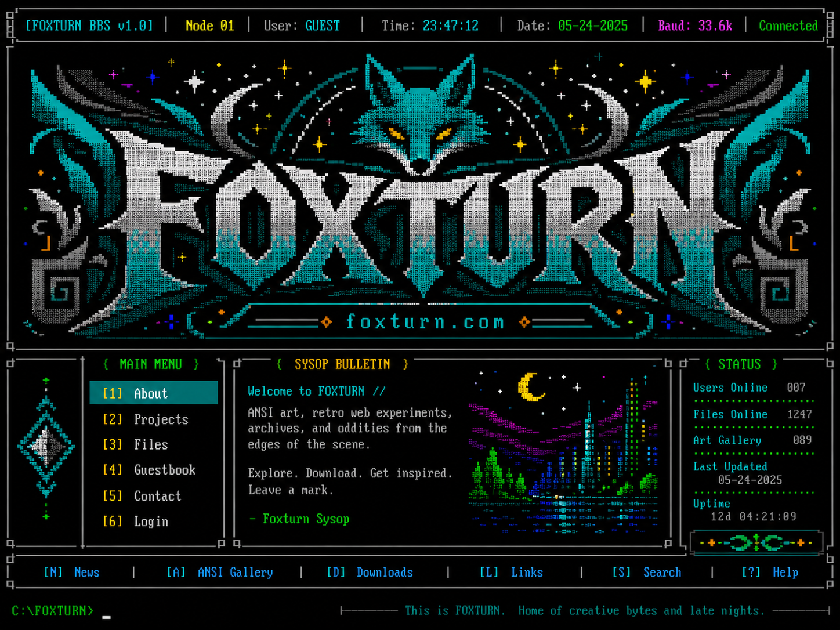Click the time value 23:47:12
The height and width of the screenshot is (630, 840).
pos(451,26)
